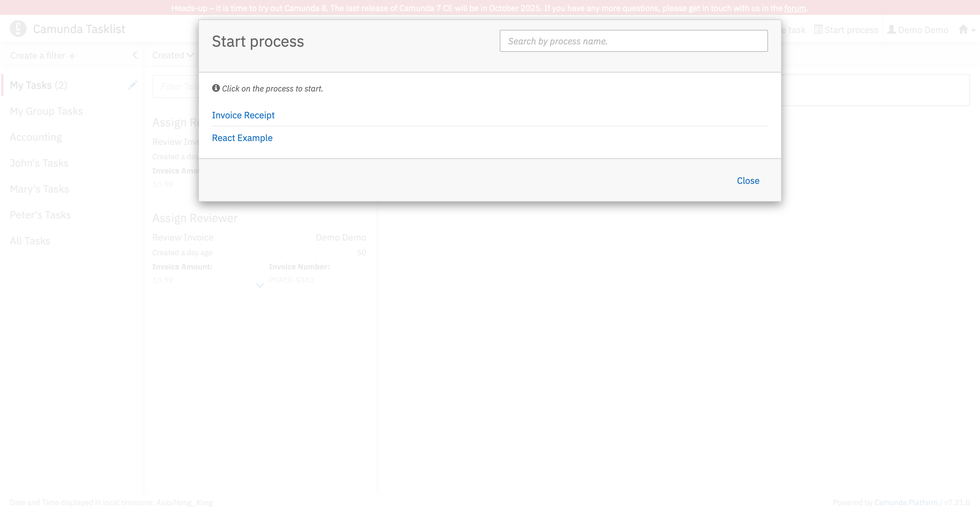Image resolution: width=980 pixels, height=509 pixels.
Task: Close the Start process dialog
Action: coord(748,181)
